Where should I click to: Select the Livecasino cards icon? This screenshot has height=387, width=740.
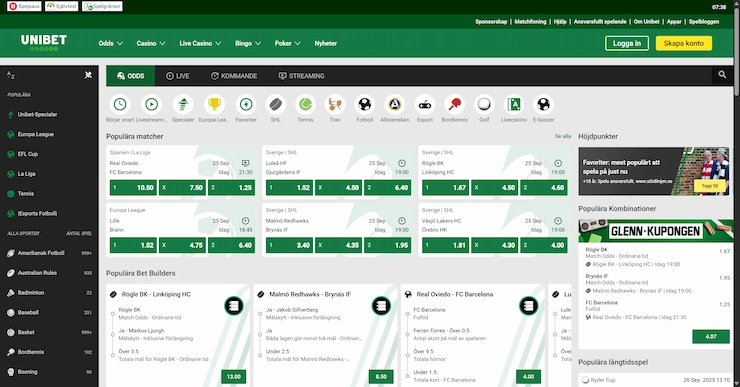[514, 104]
